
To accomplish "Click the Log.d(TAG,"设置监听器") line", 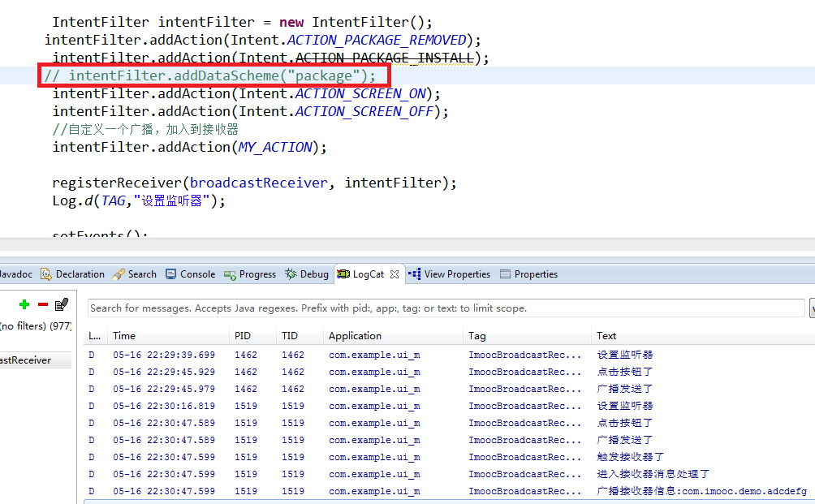I will pyautogui.click(x=139, y=200).
